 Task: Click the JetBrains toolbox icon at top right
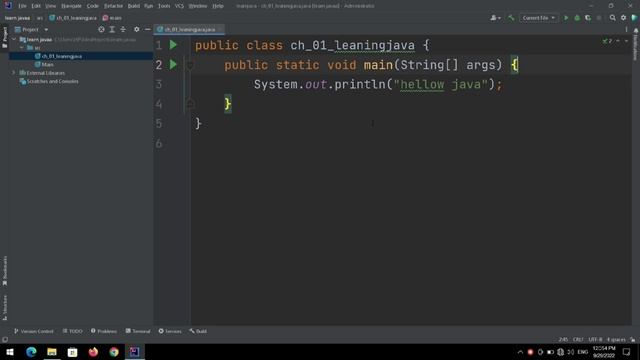[x=634, y=18]
